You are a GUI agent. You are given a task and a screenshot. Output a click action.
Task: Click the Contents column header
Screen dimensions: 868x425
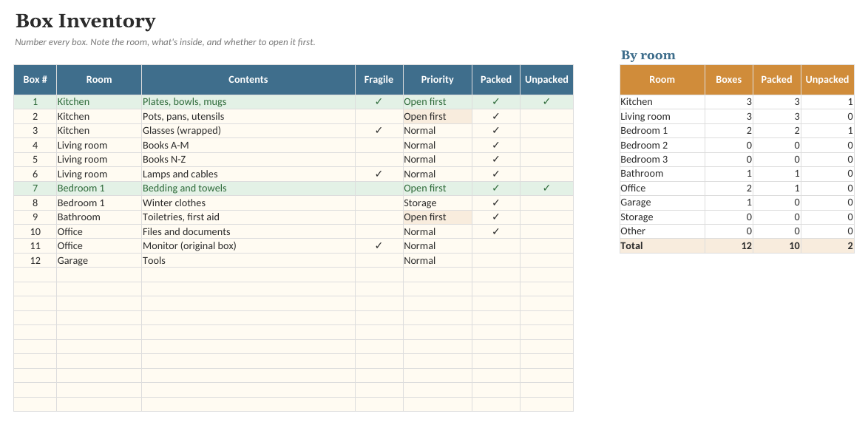point(248,80)
